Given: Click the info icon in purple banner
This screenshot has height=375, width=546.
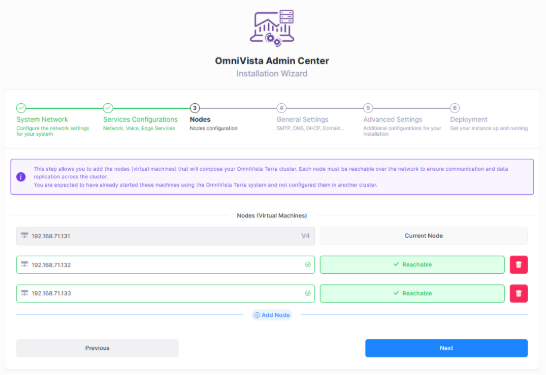Looking at the screenshot, I should [21, 177].
